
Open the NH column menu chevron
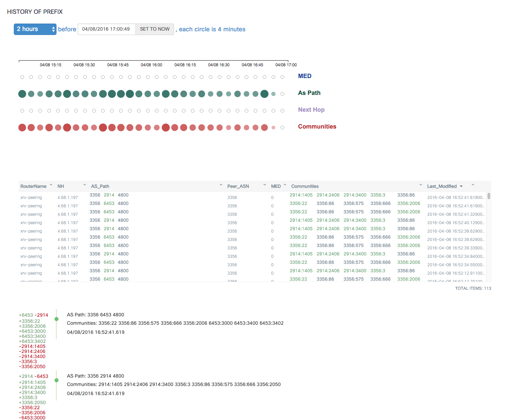tap(85, 185)
